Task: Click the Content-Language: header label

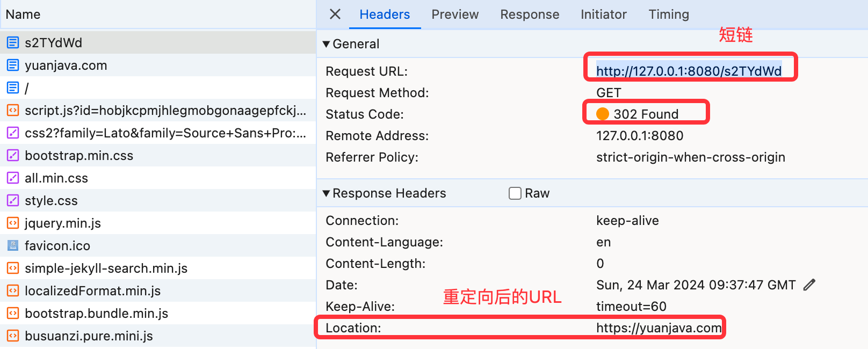Action: click(x=385, y=242)
